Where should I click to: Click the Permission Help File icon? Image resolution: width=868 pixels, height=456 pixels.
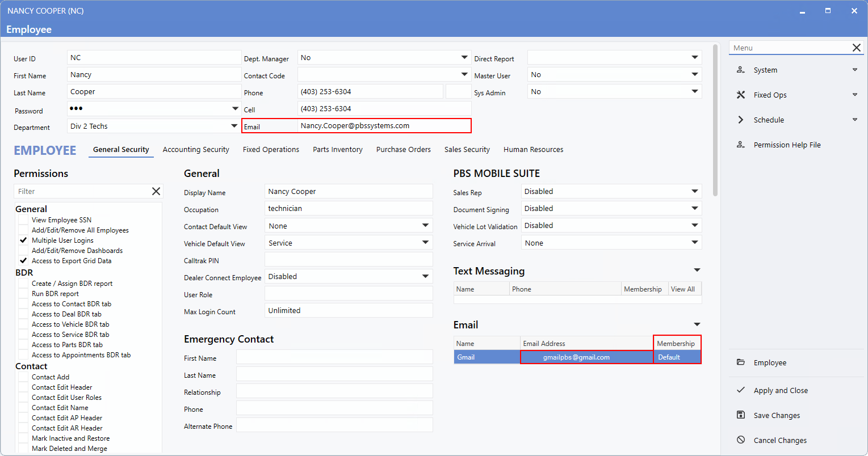tap(741, 145)
